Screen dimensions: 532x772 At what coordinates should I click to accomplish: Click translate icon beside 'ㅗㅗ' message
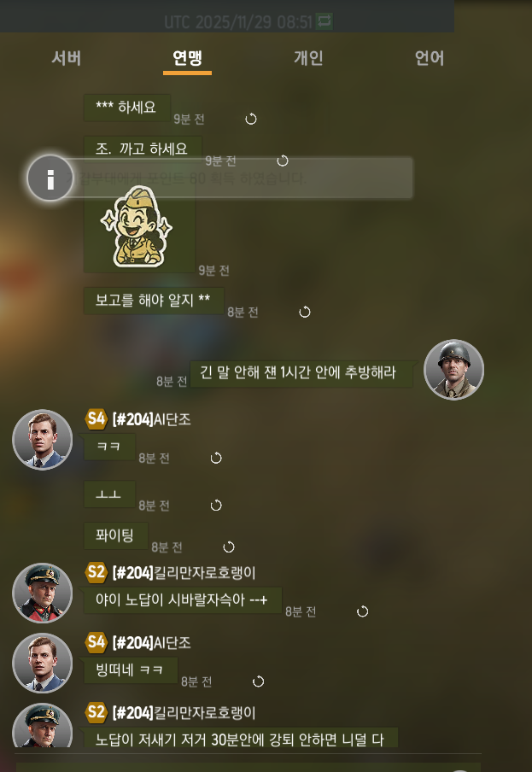(x=216, y=506)
